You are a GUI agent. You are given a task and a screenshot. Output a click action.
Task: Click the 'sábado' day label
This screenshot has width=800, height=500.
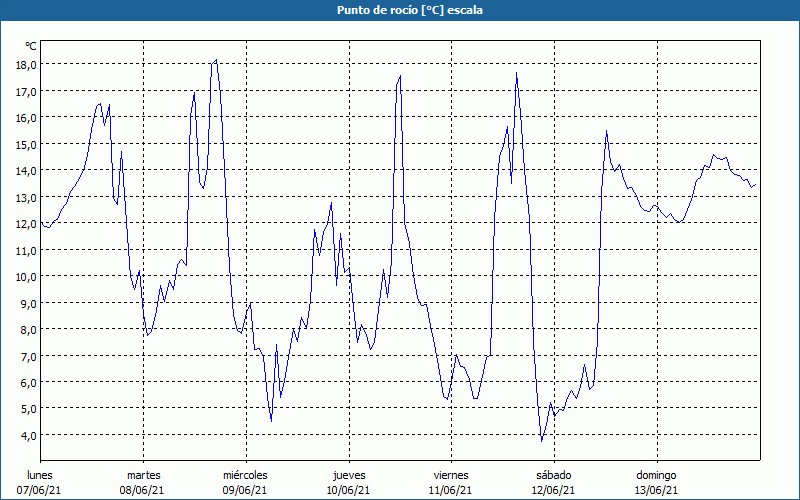click(x=554, y=475)
